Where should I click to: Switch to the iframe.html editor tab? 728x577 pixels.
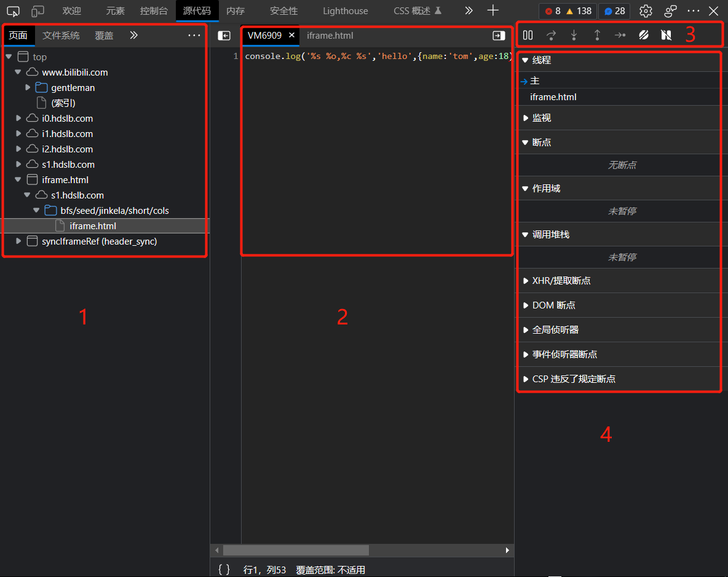coord(330,35)
